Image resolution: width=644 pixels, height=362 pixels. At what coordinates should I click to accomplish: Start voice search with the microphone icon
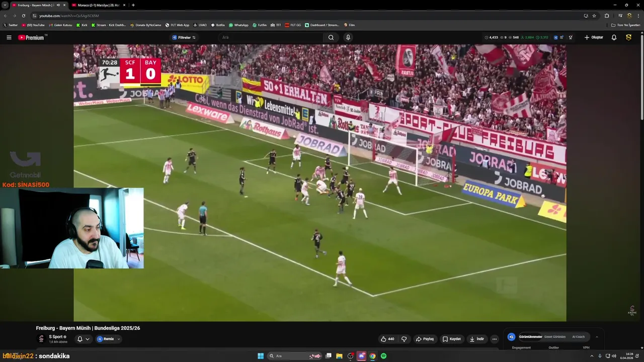348,37
